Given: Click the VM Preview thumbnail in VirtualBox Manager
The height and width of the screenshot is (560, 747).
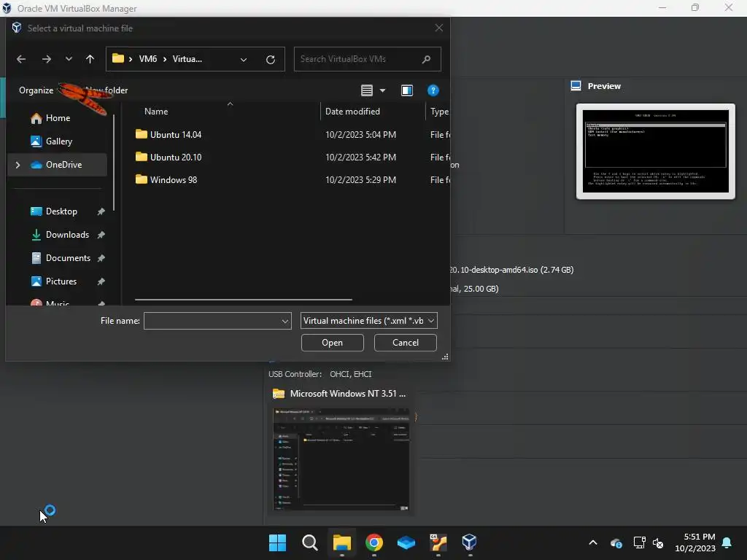Looking at the screenshot, I should 656,152.
